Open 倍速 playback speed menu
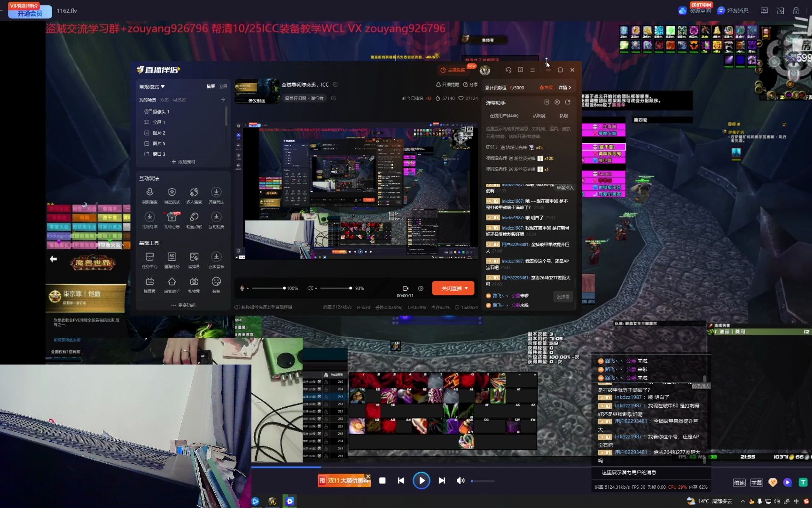The image size is (812, 508). [740, 483]
